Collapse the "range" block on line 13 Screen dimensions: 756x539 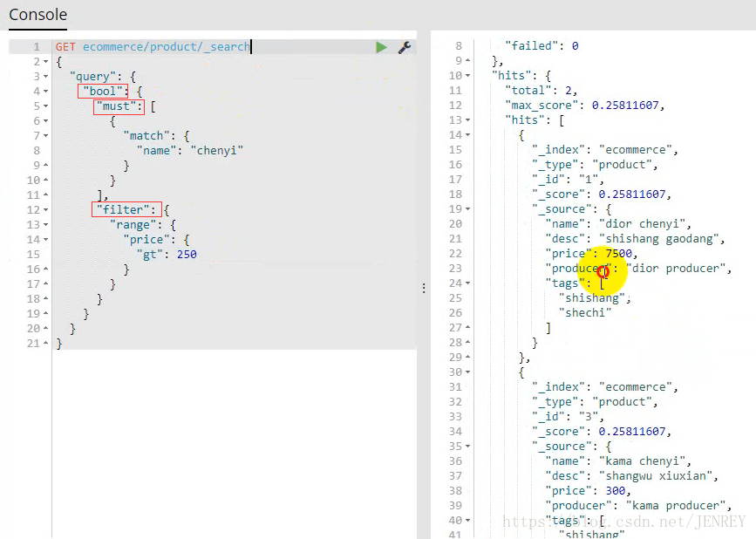[46, 225]
